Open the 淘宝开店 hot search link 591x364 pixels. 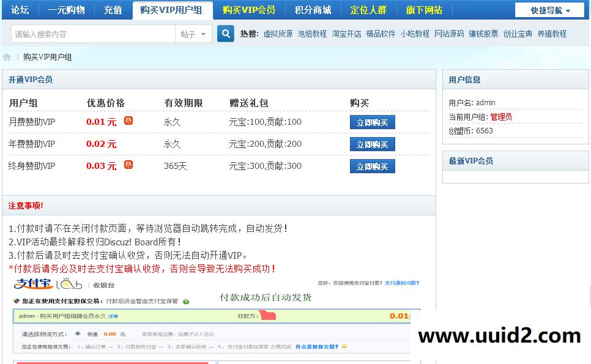(346, 33)
